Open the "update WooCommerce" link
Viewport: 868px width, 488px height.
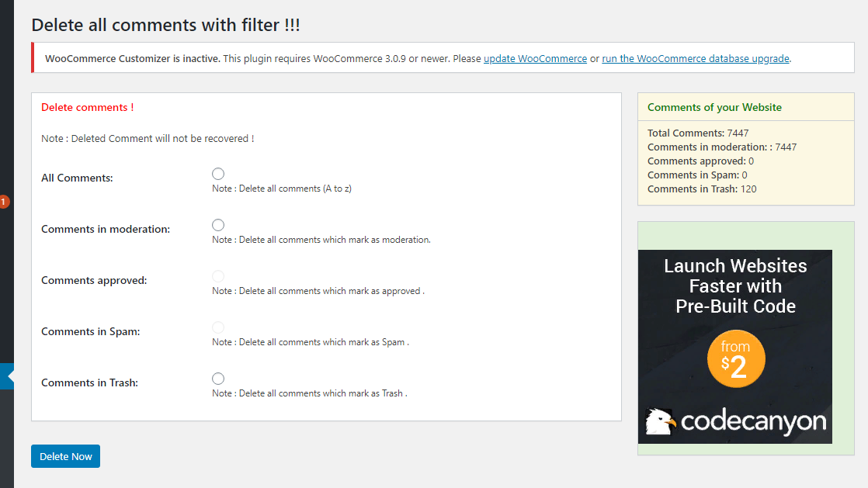pos(535,57)
